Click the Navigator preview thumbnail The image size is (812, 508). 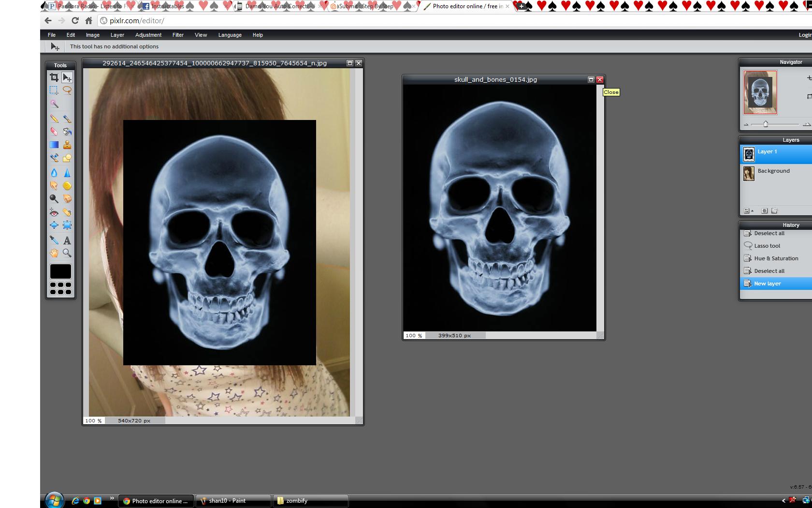pos(760,92)
